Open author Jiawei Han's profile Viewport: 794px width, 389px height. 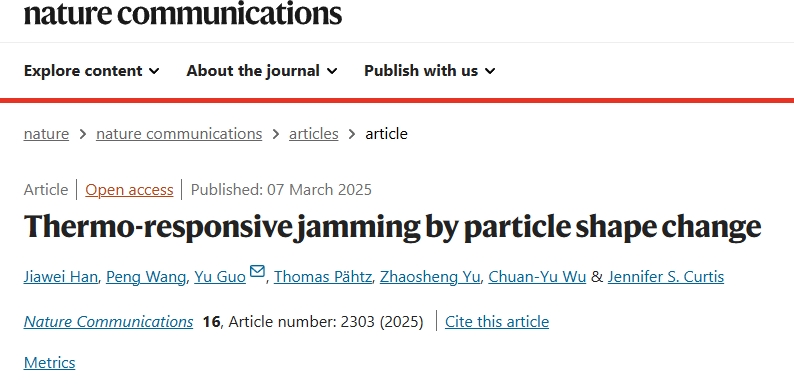tap(61, 277)
